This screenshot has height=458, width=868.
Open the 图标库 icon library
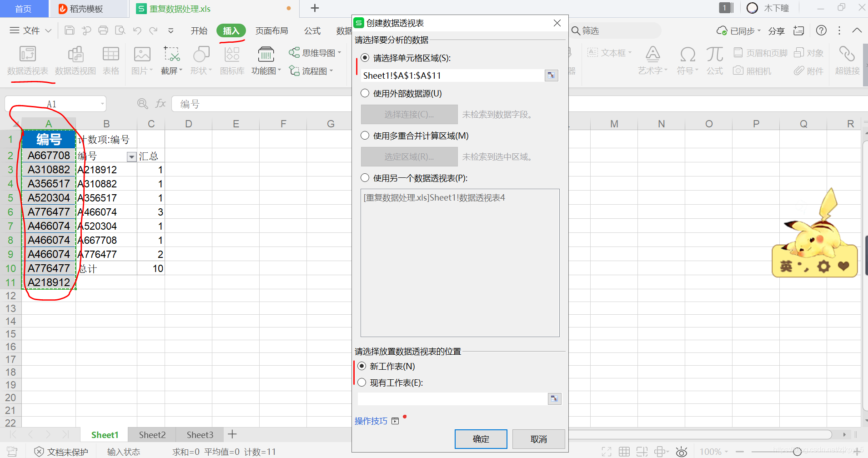232,60
